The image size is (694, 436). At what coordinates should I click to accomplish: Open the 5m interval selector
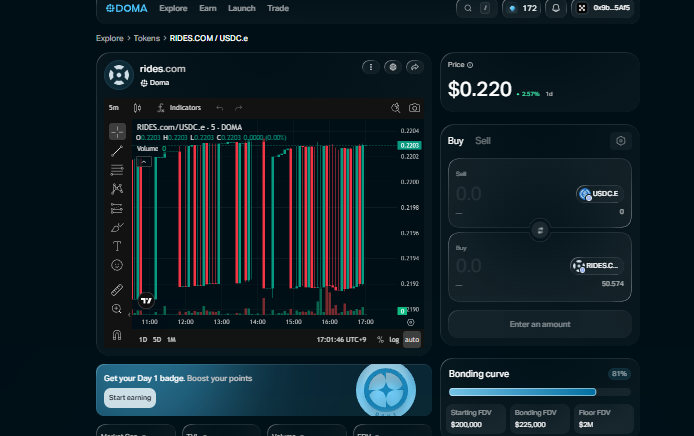(x=114, y=108)
